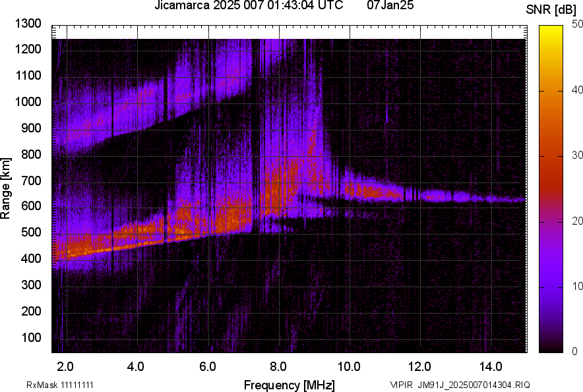Click the frequency tick label '8.0'
This screenshot has height=392, width=583.
278,366
